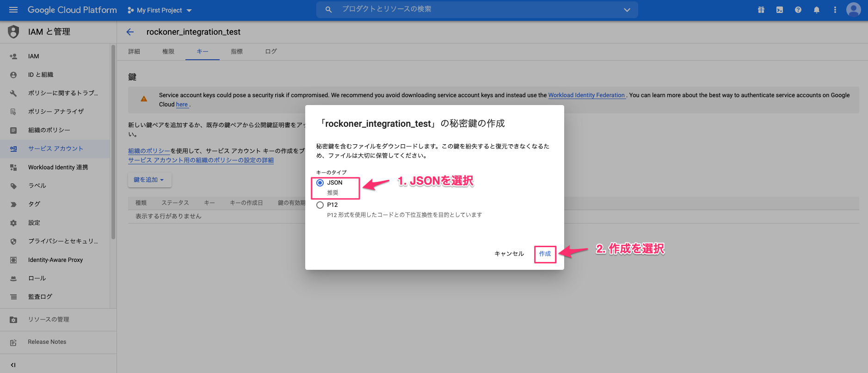Click the IAM shield icon
Viewport: 868px width, 373px height.
coord(13,31)
